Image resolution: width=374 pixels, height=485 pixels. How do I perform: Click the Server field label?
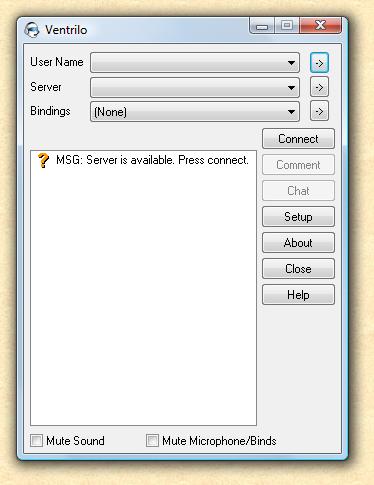pos(46,87)
